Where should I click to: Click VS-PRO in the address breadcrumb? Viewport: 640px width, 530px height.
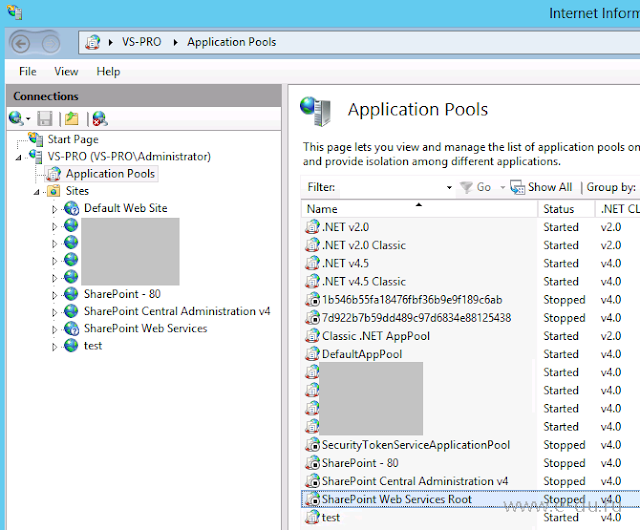point(142,42)
